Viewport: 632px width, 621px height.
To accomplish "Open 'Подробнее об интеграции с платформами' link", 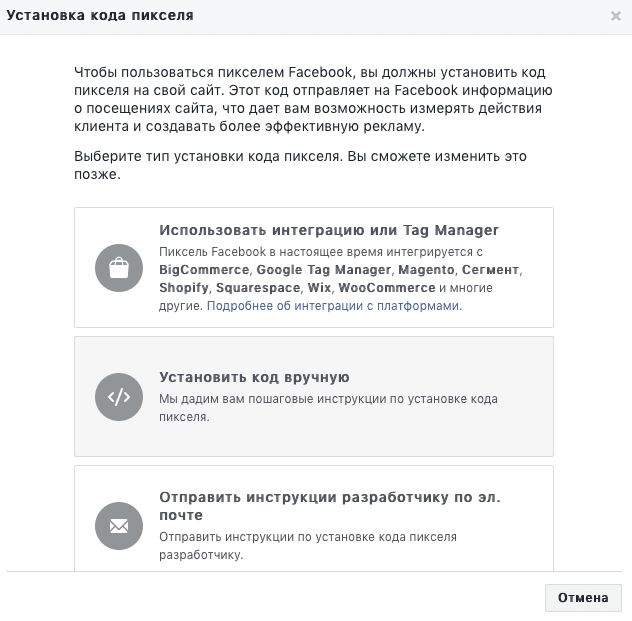I will coord(333,306).
